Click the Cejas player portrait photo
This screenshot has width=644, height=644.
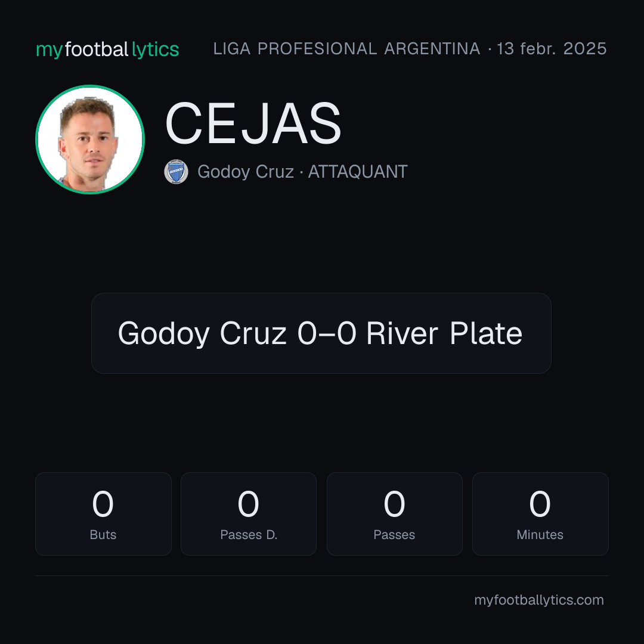[x=90, y=140]
